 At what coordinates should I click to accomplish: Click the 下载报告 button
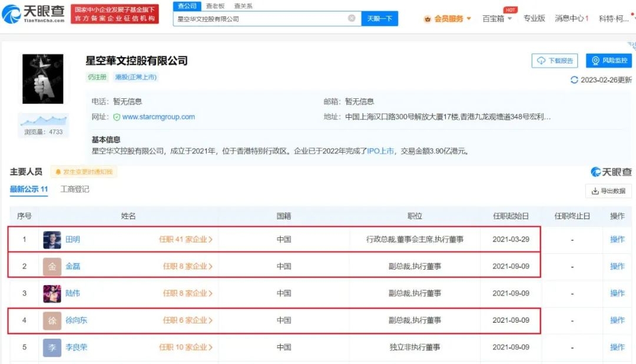pyautogui.click(x=555, y=61)
